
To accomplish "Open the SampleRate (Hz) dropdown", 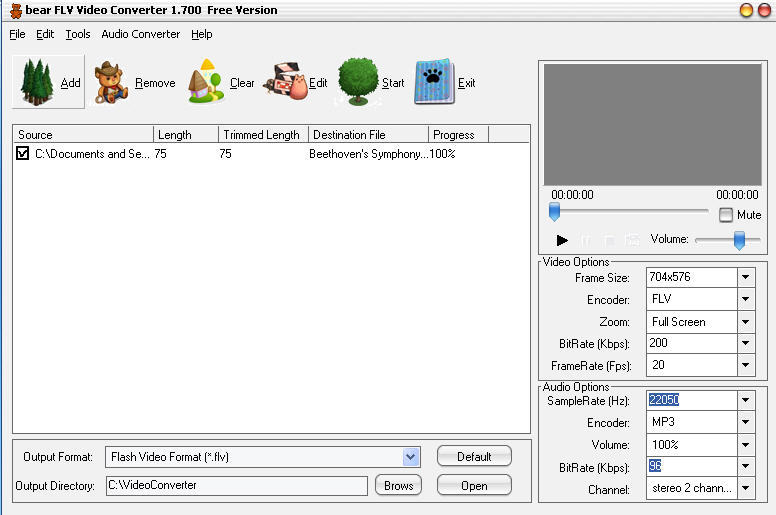I will (x=745, y=400).
